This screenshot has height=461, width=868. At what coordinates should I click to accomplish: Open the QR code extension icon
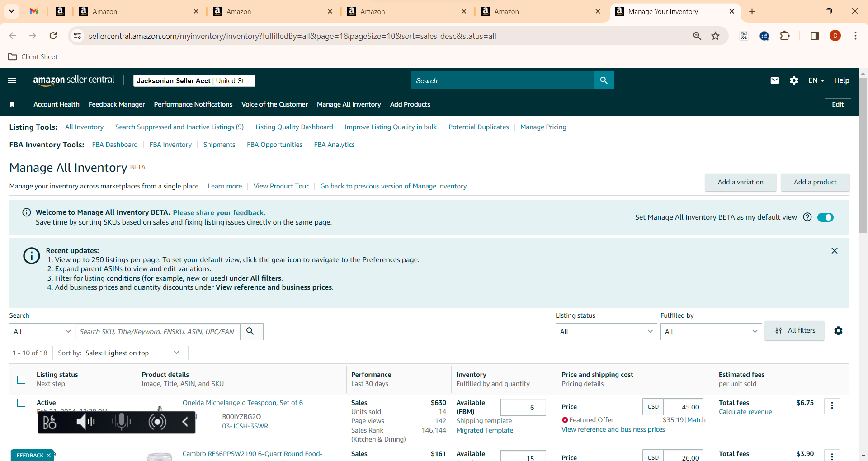(744, 36)
